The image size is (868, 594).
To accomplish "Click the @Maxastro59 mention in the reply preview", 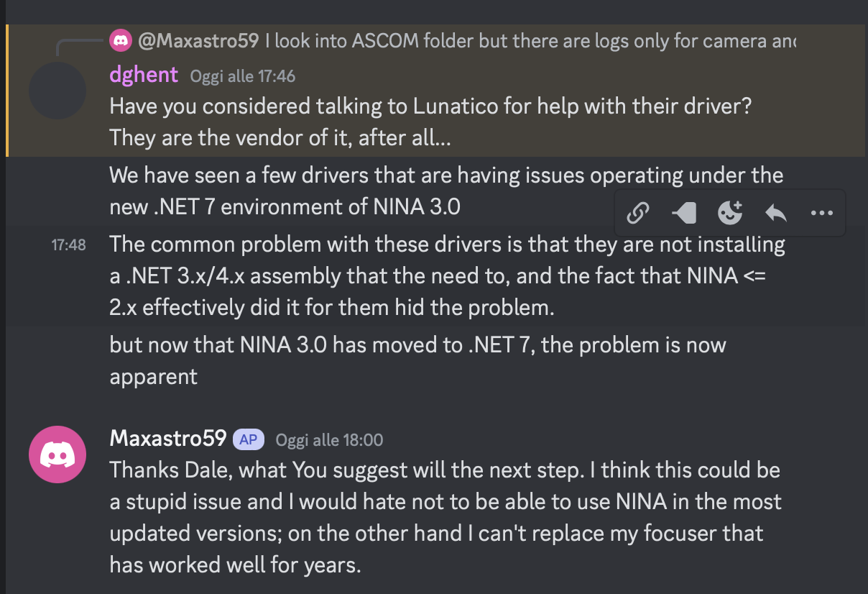I will pyautogui.click(x=198, y=41).
